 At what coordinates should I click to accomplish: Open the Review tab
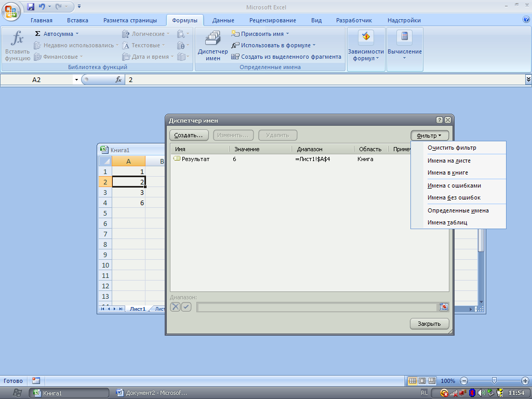[272, 20]
